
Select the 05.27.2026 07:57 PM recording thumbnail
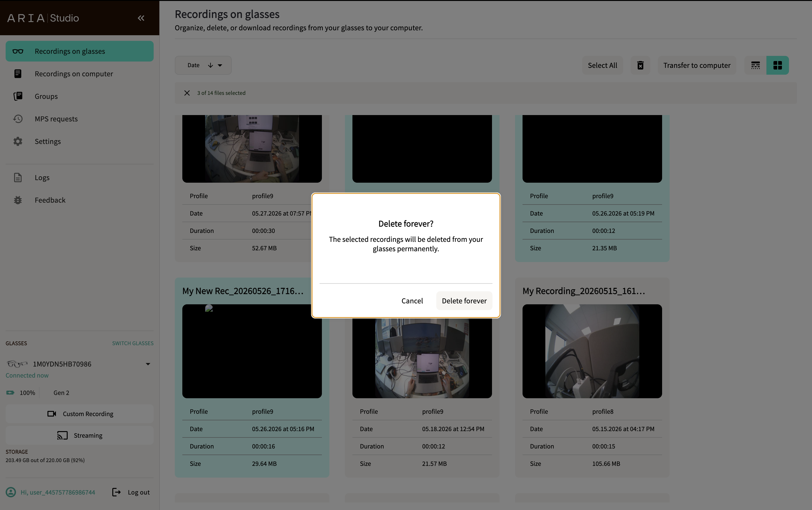(x=252, y=149)
